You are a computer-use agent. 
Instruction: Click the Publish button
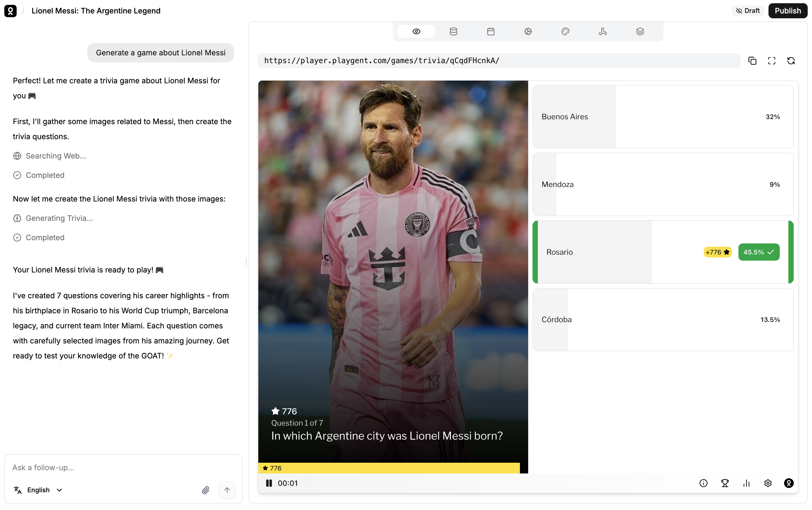coord(787,11)
